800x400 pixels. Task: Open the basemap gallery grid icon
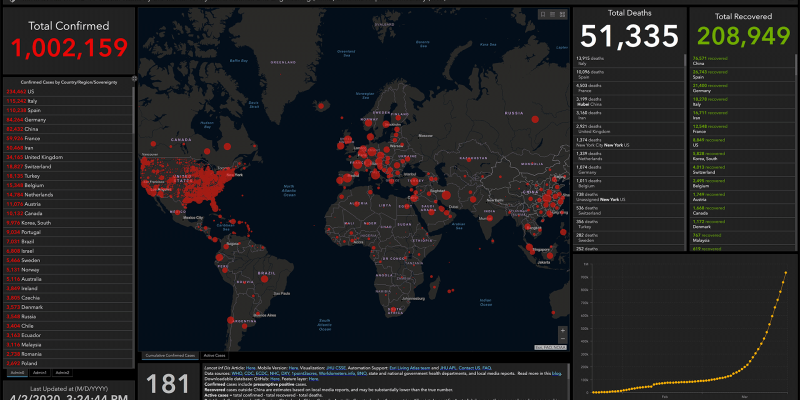[561, 15]
